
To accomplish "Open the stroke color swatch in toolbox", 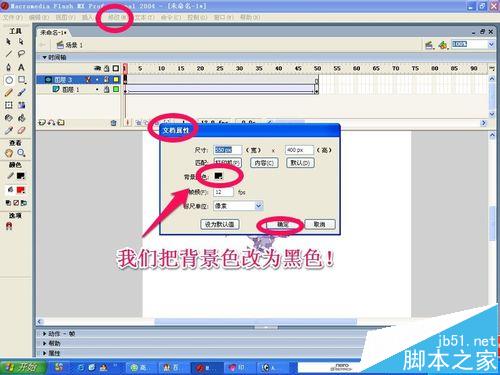I will tap(21, 176).
